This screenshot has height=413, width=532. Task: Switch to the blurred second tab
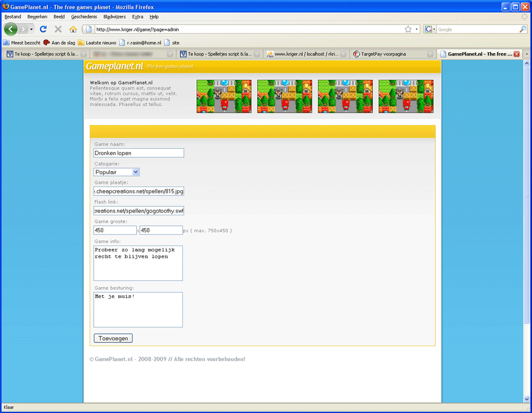click(132, 54)
